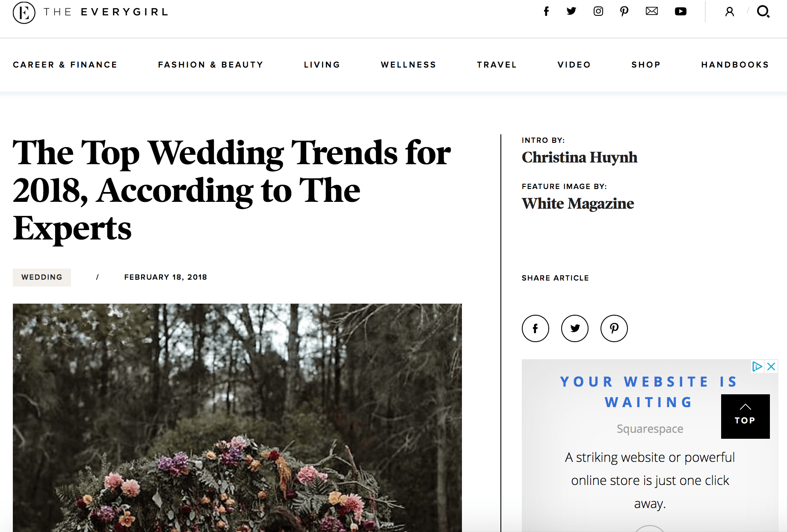This screenshot has height=532, width=787.
Task: Open user account profile icon
Action: click(730, 12)
